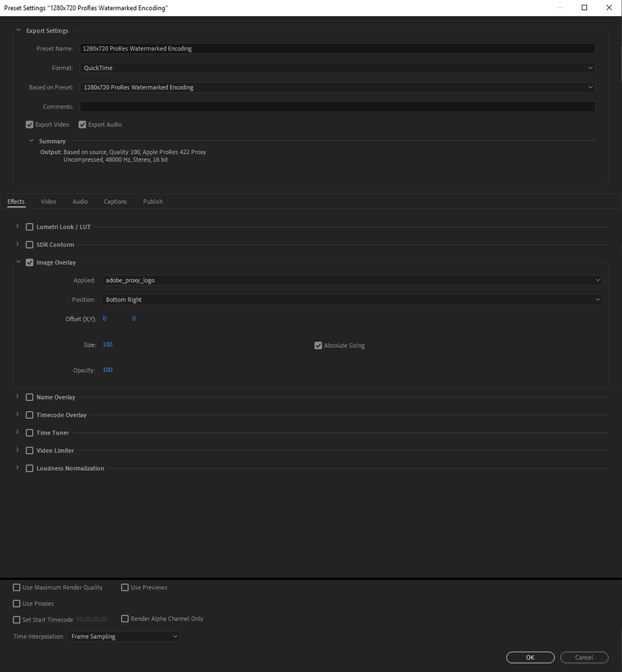
Task: Open the Applied overlay image dropdown
Action: point(351,280)
